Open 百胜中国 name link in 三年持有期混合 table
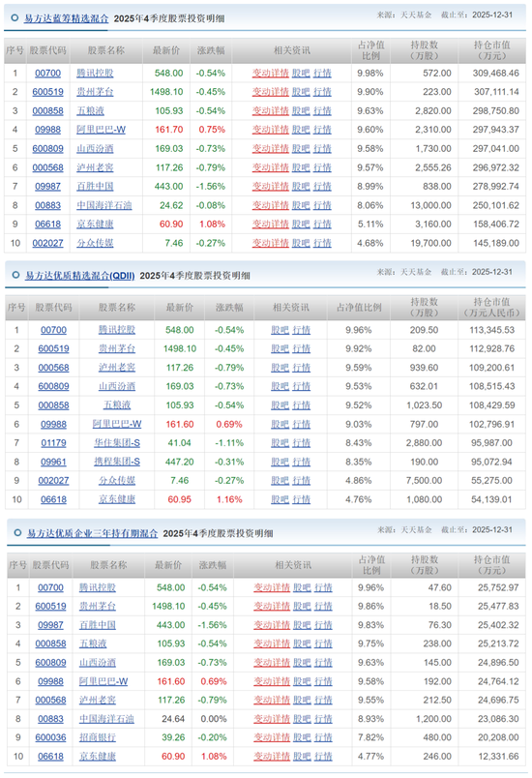This screenshot has height=778, width=532. 97,625
